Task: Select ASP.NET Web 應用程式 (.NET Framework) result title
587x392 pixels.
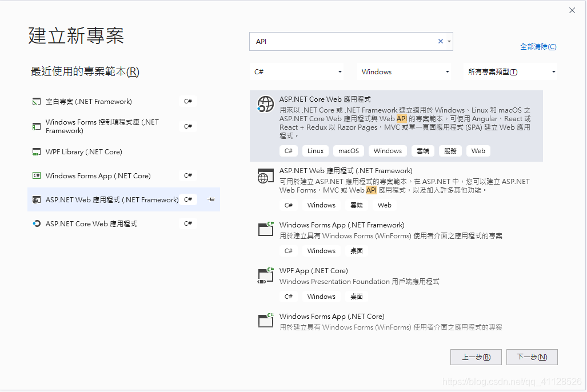Action: point(346,171)
